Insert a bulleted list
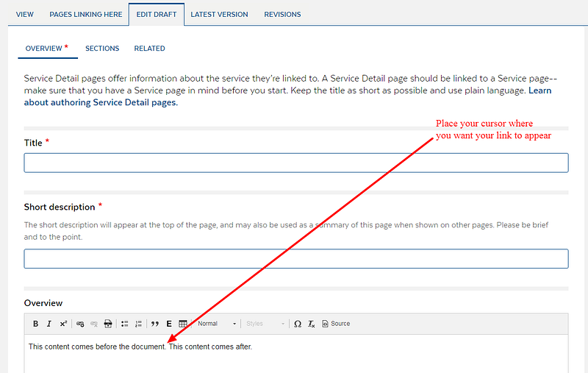The height and width of the screenshot is (373, 588). pos(125,324)
